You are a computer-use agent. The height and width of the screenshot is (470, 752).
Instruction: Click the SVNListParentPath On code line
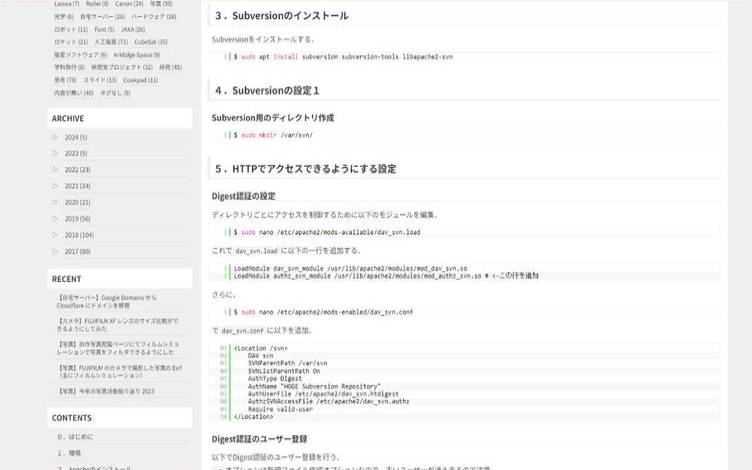[x=284, y=371]
